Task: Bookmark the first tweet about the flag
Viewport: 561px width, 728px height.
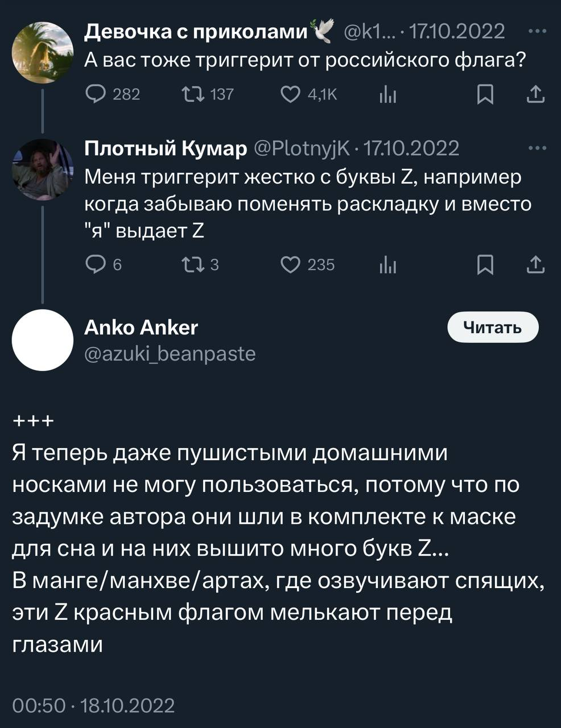Action: point(485,94)
